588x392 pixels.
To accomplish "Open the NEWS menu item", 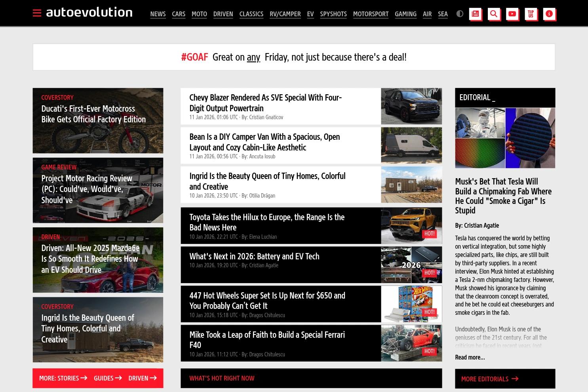I will (158, 14).
